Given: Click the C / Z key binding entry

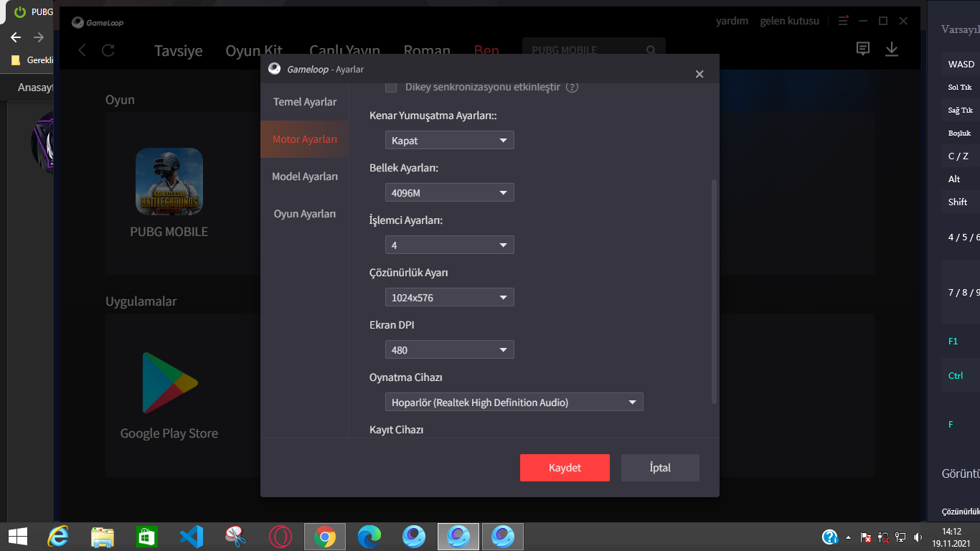Looking at the screenshot, I should tap(961, 156).
